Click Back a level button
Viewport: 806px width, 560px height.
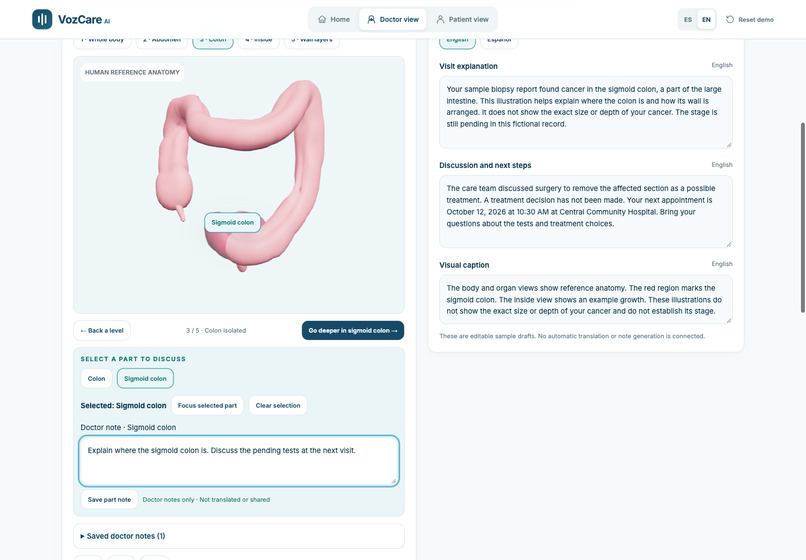click(102, 331)
